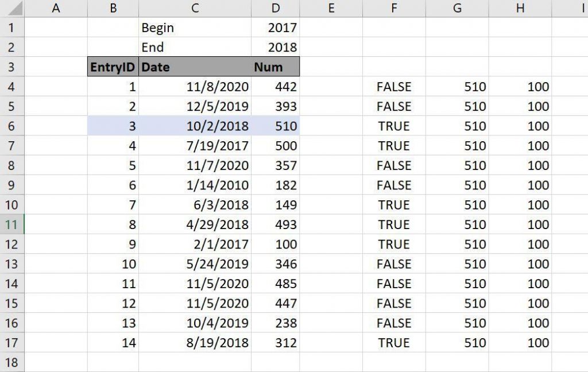
Task: Click the column B header
Action: pos(113,9)
